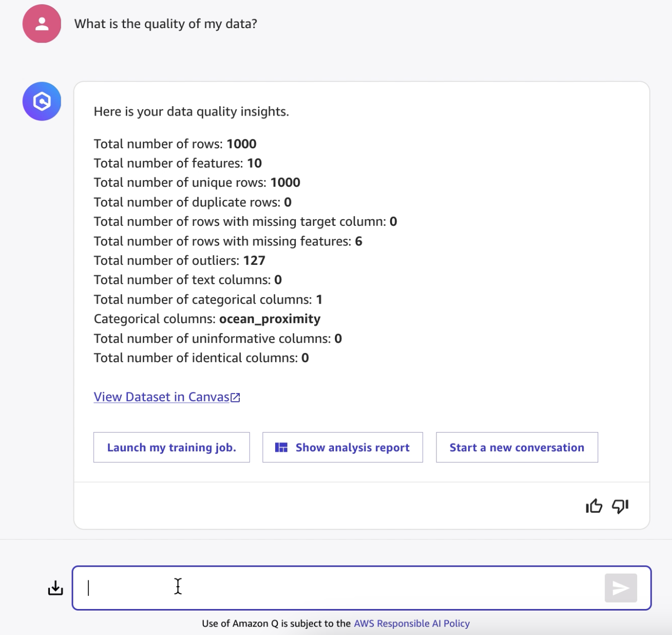Image resolution: width=672 pixels, height=635 pixels.
Task: Click the 'Here is your data quality insights' text
Action: click(x=191, y=112)
